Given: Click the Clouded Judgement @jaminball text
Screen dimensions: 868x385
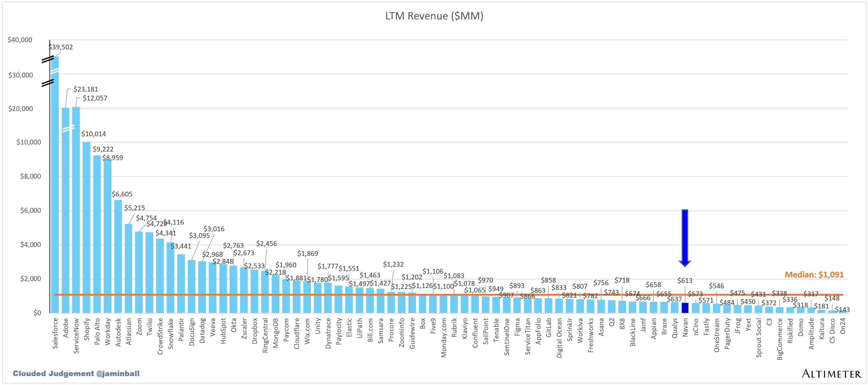Looking at the screenshot, I should (x=76, y=373).
